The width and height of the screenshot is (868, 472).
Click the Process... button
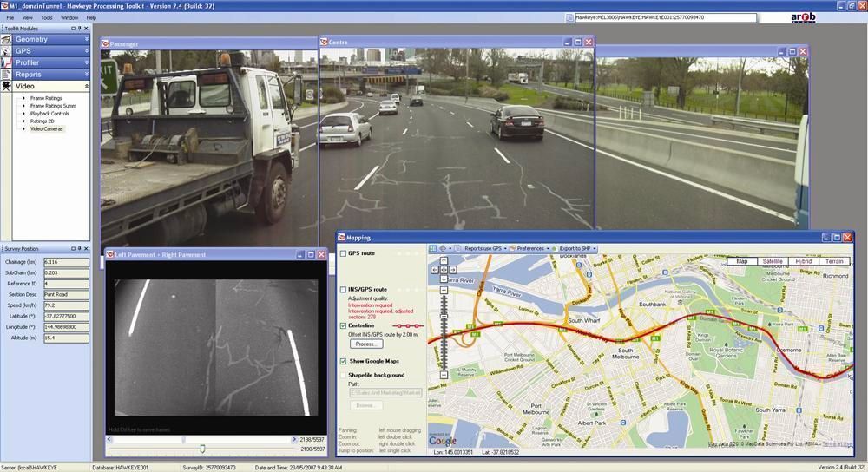point(366,344)
